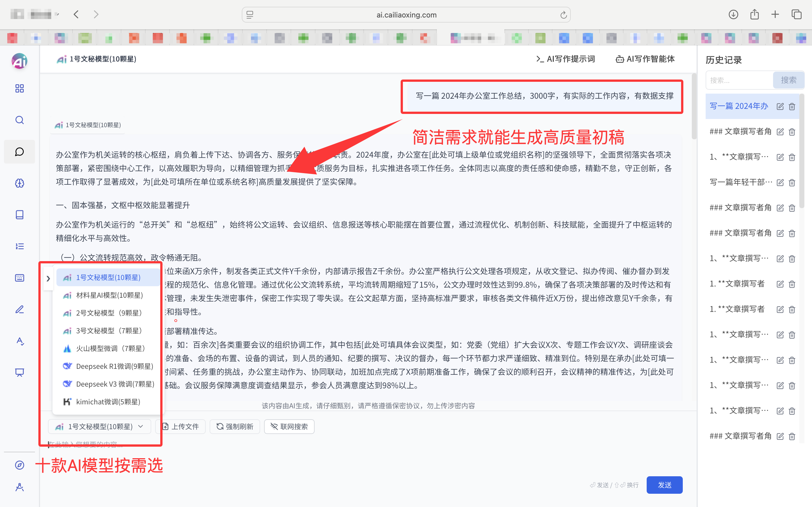
Task: Select Deepseek R1微调(9颗星)
Action: [x=108, y=366]
